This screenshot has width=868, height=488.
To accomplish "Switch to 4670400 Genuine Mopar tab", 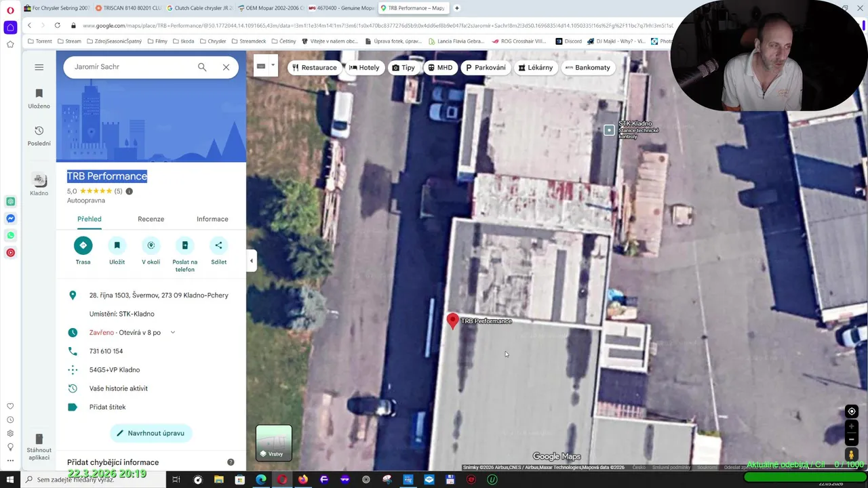I will tap(342, 8).
